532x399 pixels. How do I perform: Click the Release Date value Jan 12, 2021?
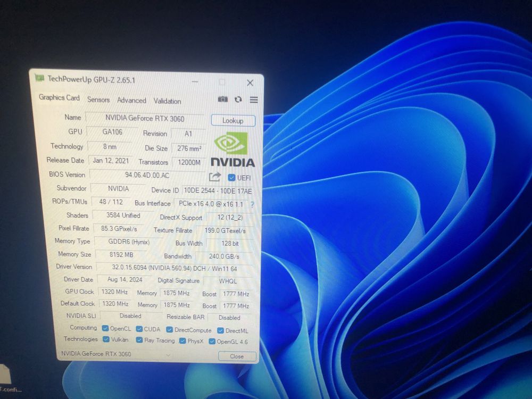click(111, 161)
